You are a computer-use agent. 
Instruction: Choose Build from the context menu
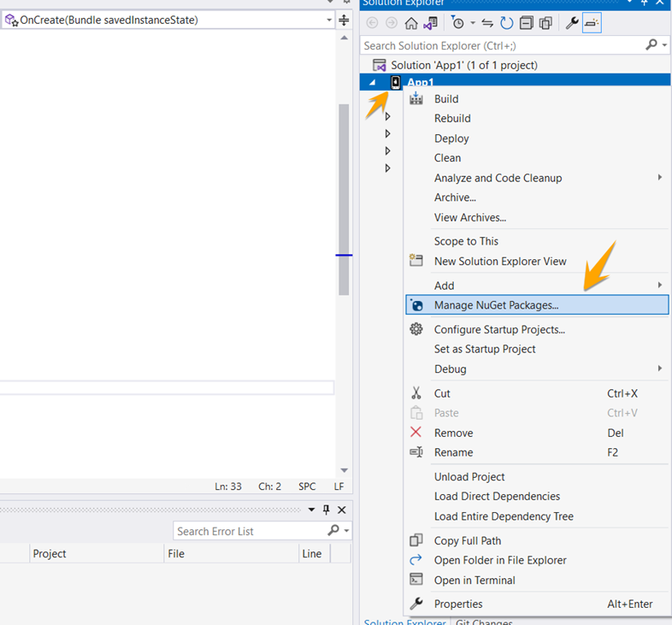[x=537, y=99]
